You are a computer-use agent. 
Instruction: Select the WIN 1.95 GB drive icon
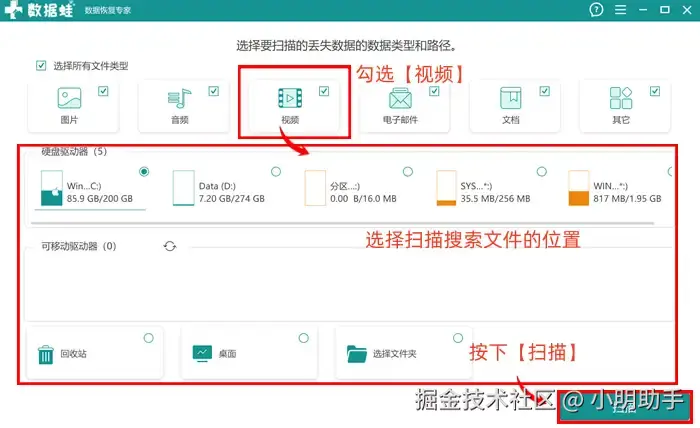click(579, 188)
